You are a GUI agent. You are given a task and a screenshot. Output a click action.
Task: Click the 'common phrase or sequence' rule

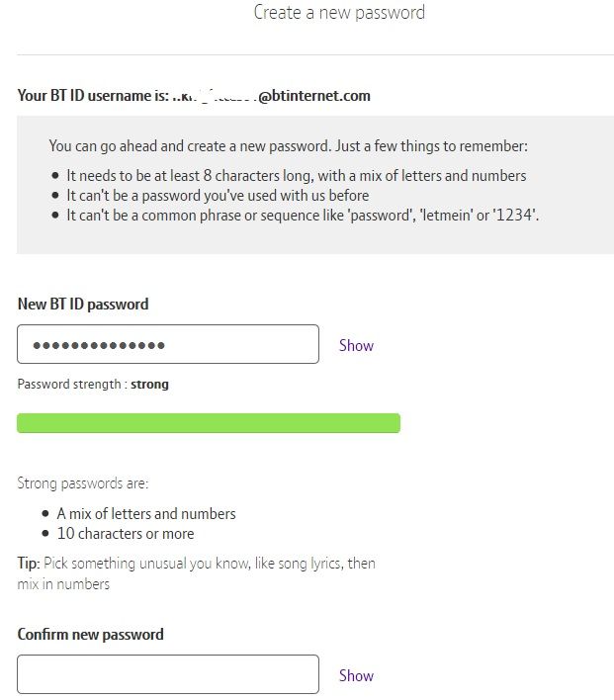(303, 215)
